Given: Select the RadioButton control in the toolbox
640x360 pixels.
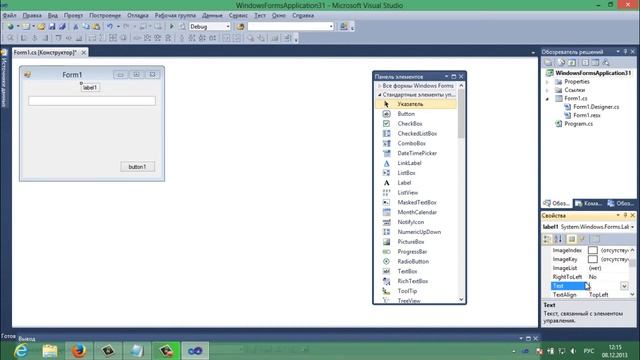Looking at the screenshot, I should click(416, 261).
